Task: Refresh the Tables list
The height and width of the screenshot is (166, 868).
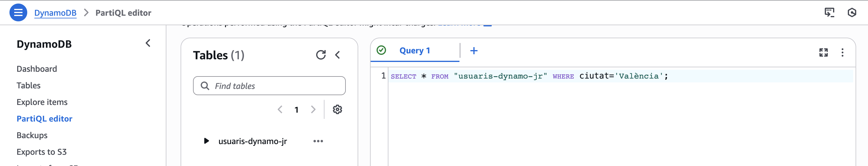Action: coord(320,55)
